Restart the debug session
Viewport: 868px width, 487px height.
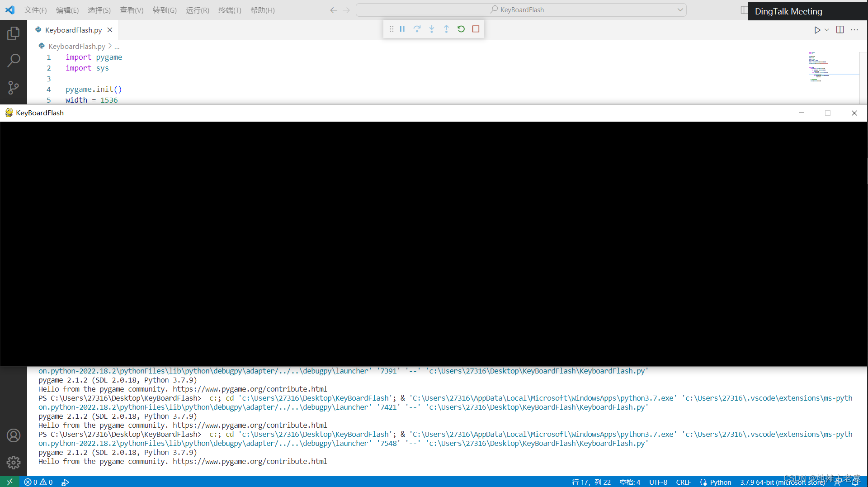pos(461,29)
